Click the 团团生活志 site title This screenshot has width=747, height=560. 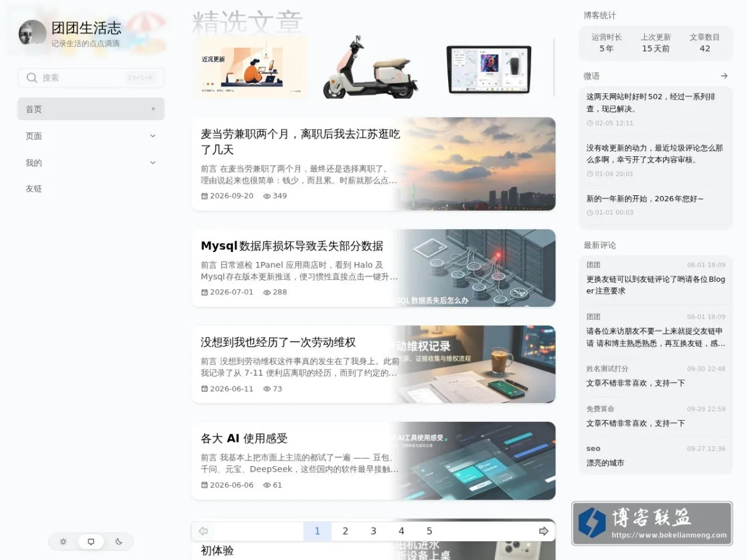click(x=87, y=28)
